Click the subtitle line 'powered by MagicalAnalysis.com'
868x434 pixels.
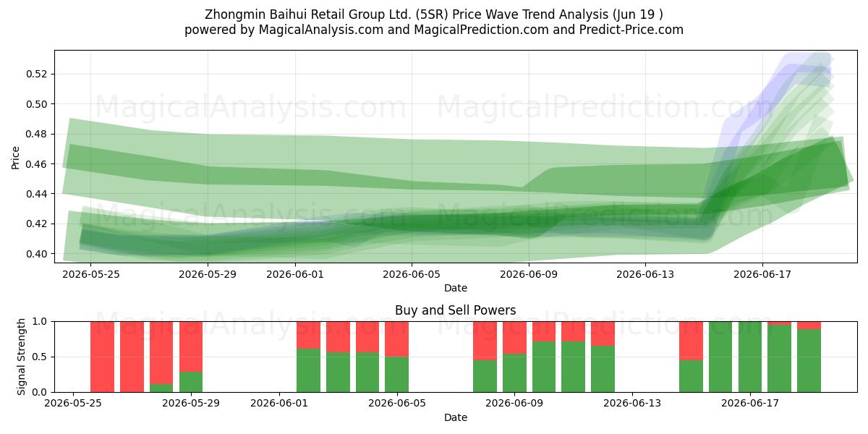(x=434, y=30)
